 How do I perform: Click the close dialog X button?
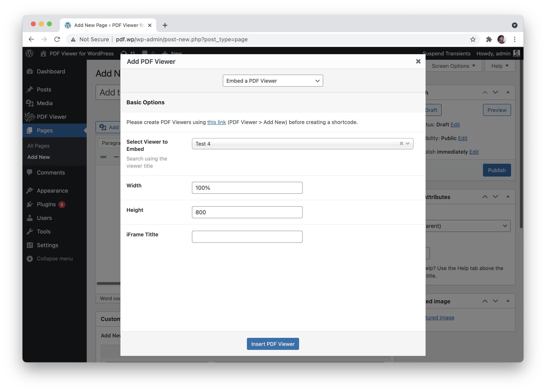418,61
